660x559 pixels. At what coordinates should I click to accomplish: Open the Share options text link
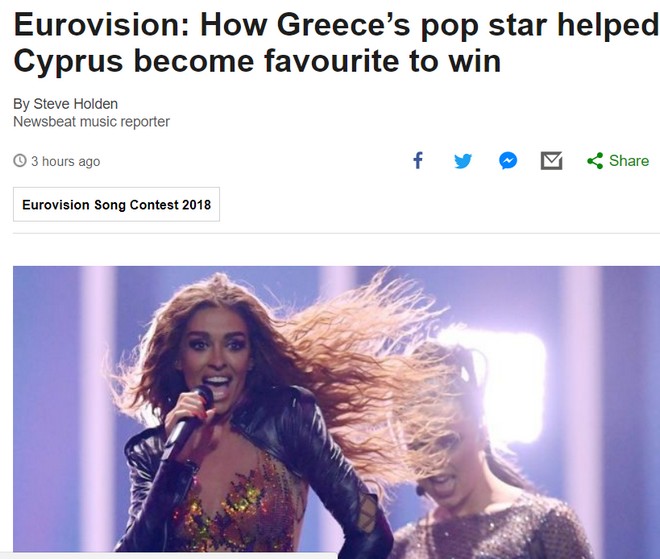click(x=629, y=161)
